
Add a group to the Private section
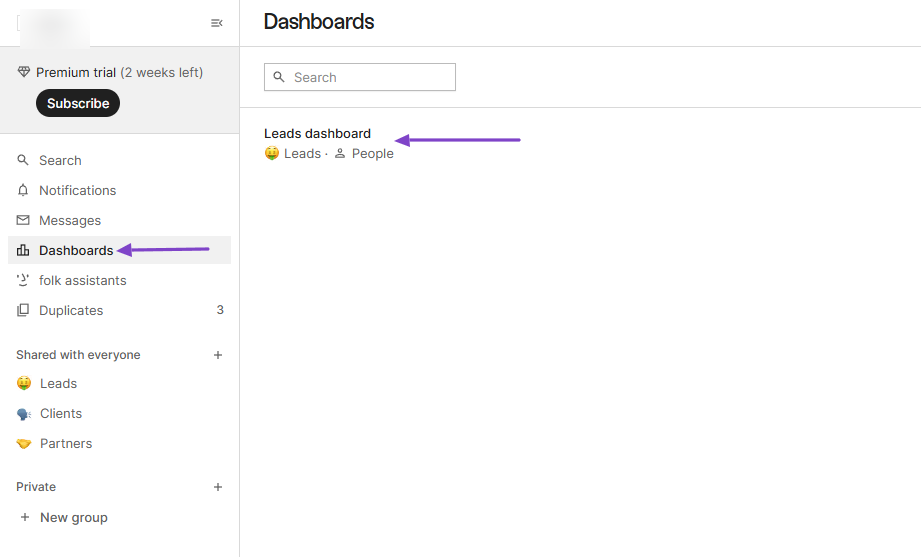pos(218,487)
